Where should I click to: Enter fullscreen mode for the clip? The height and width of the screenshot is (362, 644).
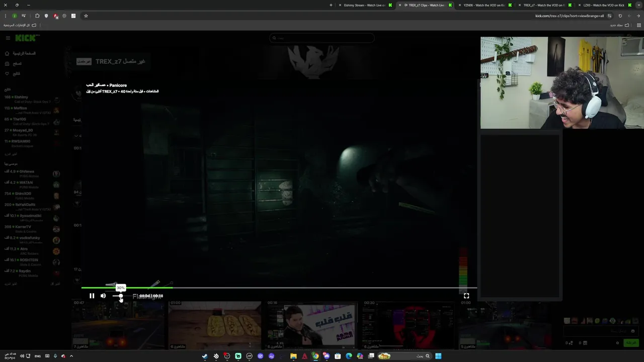pyautogui.click(x=466, y=296)
